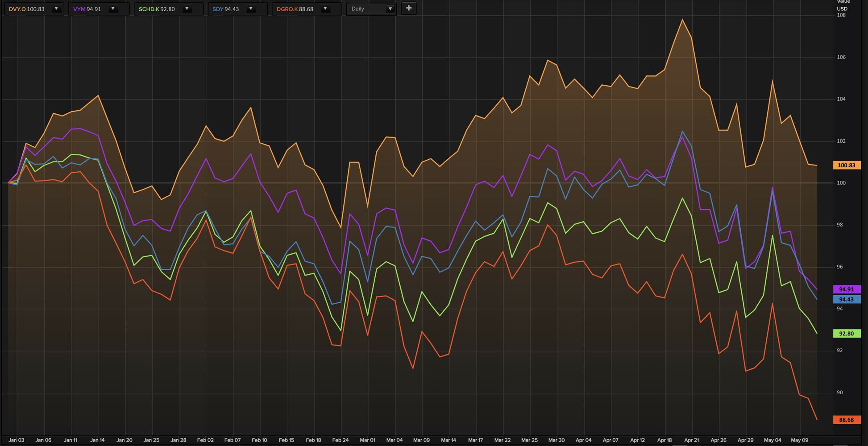Open the SDY series dropdown arrow
Image resolution: width=868 pixels, height=446 pixels.
point(251,9)
